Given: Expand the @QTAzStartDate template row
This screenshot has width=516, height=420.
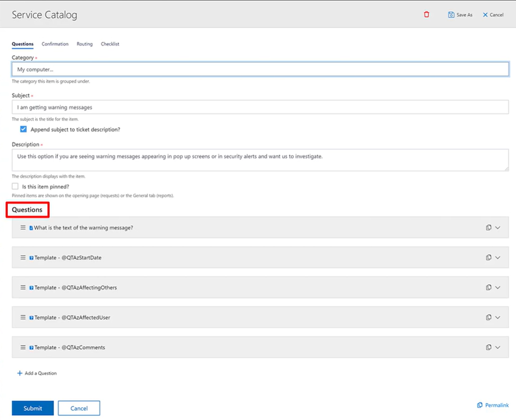Looking at the screenshot, I should (498, 257).
